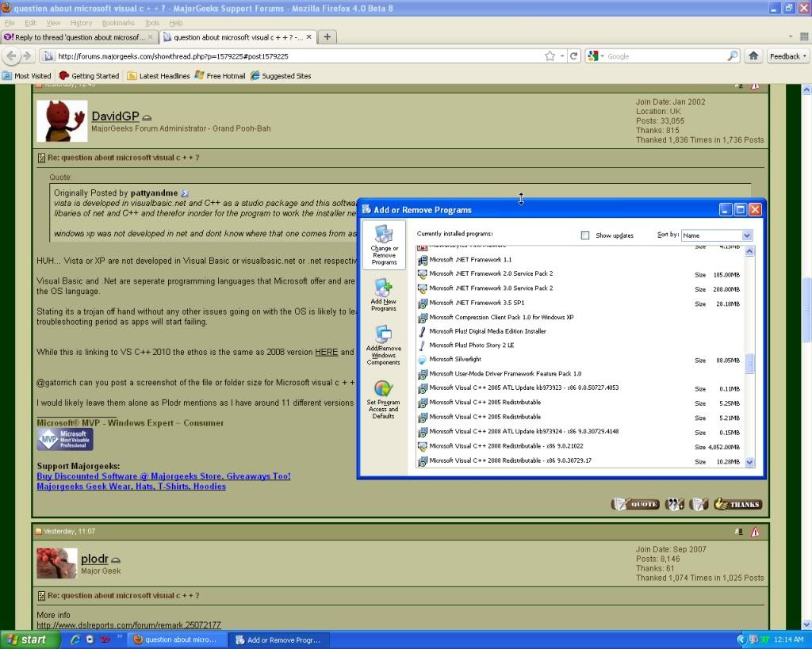The height and width of the screenshot is (649, 812).
Task: Enable the Show updates checkbox
Action: [x=585, y=235]
